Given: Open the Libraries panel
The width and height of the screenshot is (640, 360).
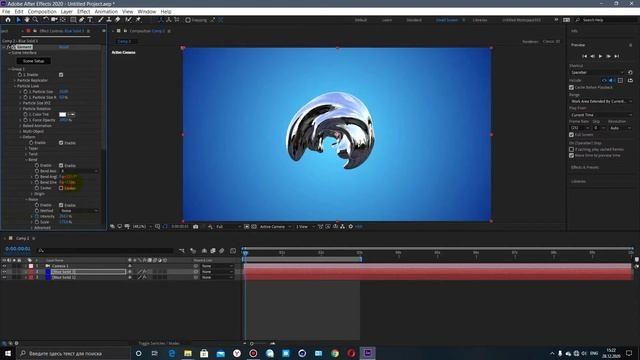Looking at the screenshot, I should pos(578,181).
